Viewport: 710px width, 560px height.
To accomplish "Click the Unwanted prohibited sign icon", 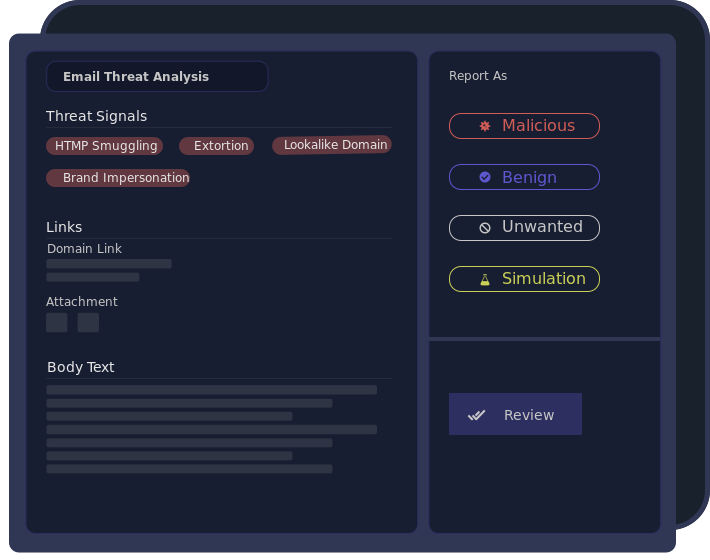I will [x=485, y=228].
